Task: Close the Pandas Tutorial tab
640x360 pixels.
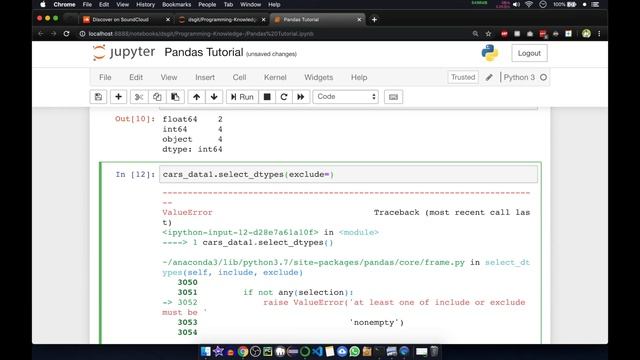Action: coord(359,20)
